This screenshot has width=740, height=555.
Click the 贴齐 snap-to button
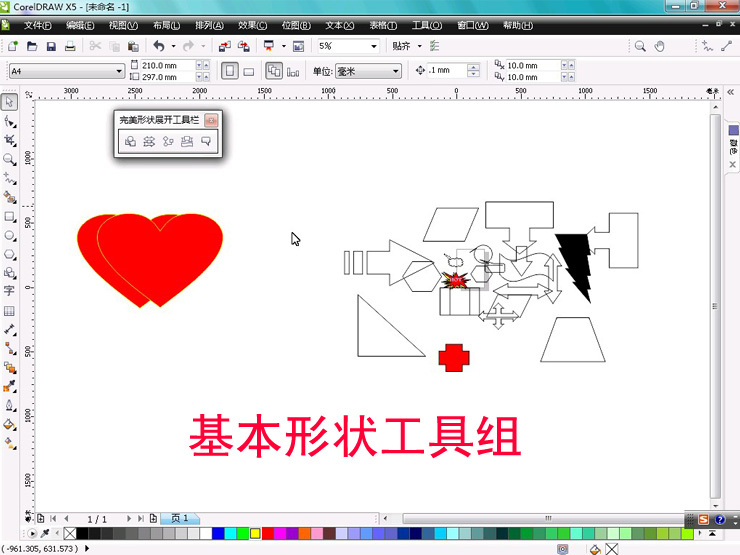point(403,46)
